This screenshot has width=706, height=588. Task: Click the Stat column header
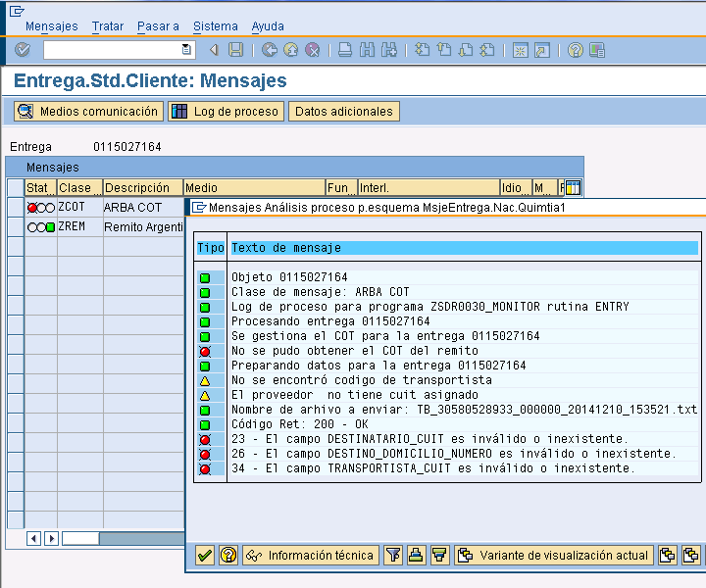(40, 187)
